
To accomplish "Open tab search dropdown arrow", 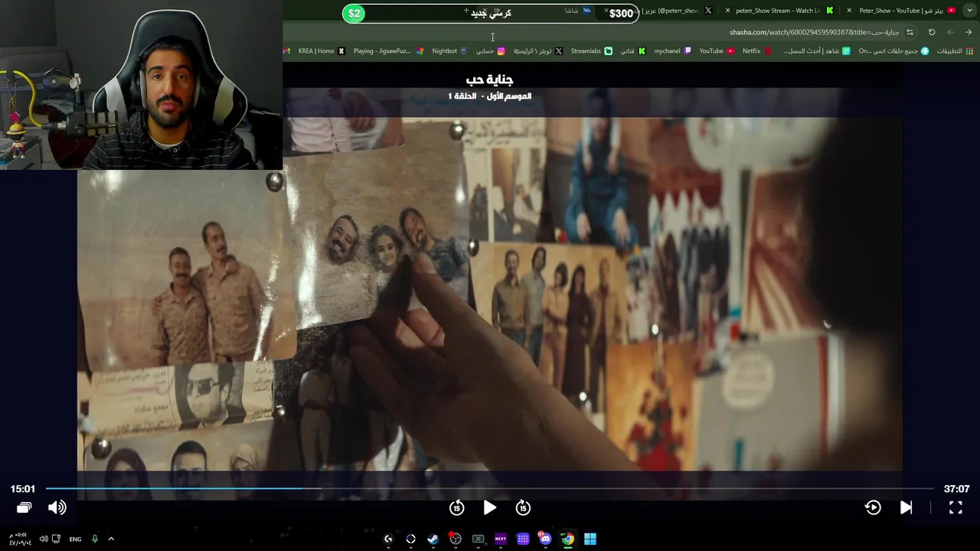I will pos(969,11).
